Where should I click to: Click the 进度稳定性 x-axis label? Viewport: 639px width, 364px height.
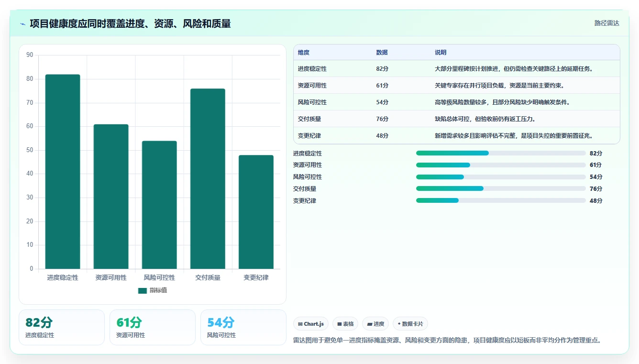point(63,277)
